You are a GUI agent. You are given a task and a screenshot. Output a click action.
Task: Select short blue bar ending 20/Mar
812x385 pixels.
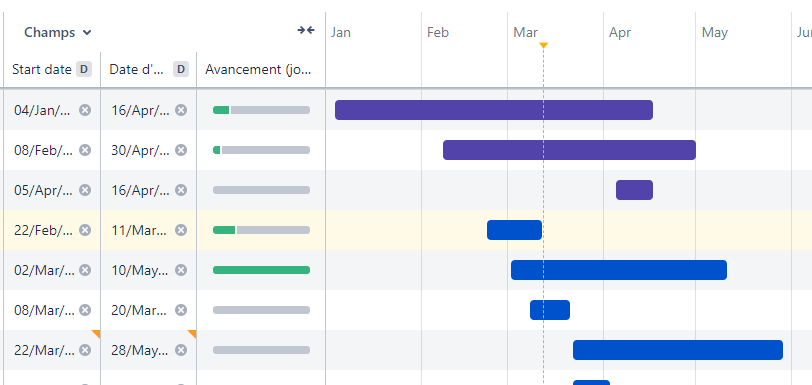pos(550,310)
